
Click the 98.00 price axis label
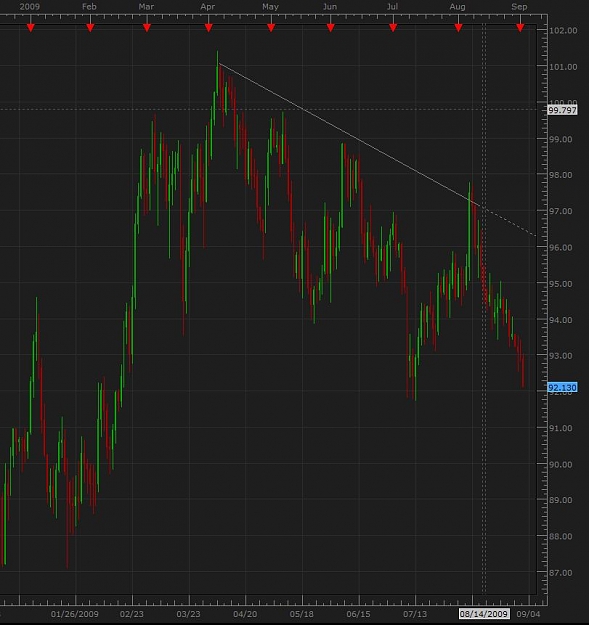pos(560,175)
